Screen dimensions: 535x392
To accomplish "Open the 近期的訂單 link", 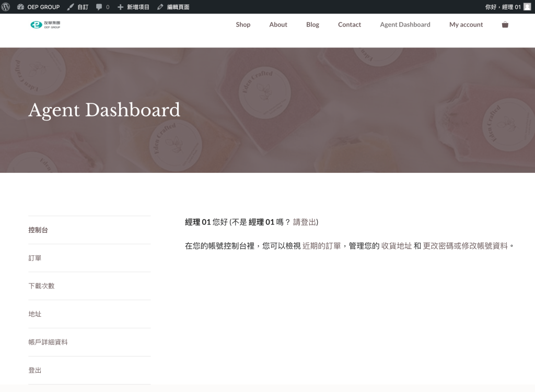I will [321, 245].
